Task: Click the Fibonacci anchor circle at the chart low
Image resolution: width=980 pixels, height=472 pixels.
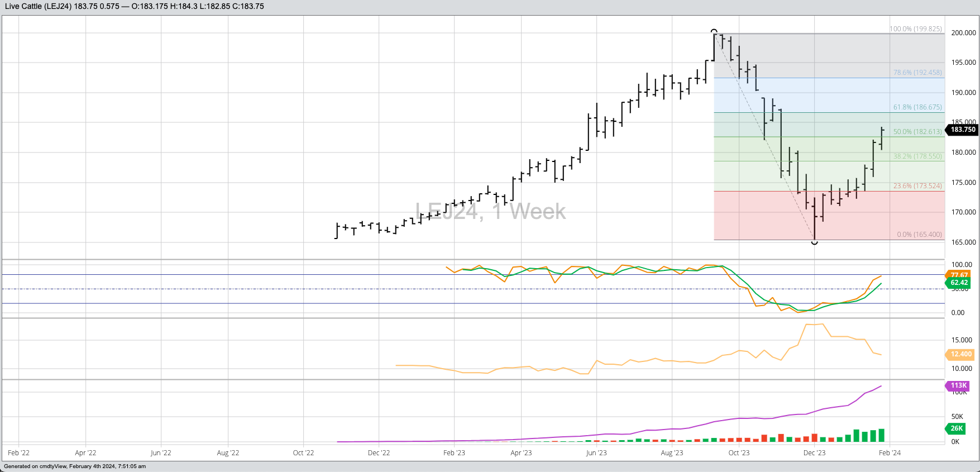Action: coord(815,242)
